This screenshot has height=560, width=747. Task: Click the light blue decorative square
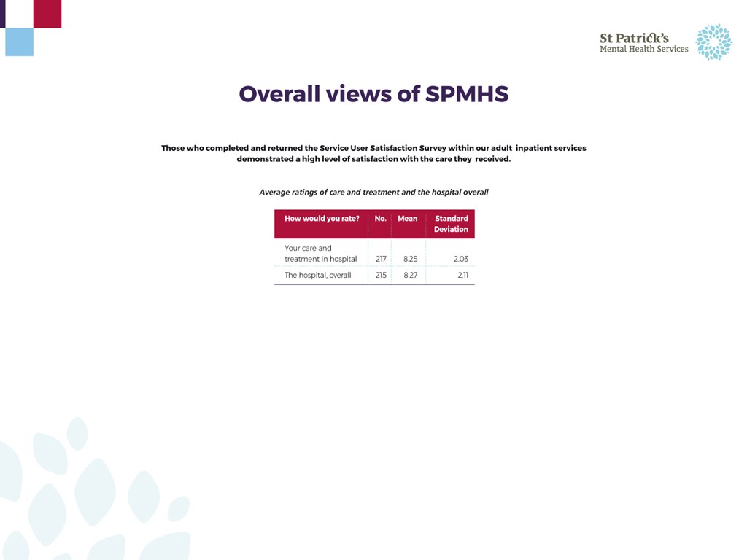tap(19, 42)
